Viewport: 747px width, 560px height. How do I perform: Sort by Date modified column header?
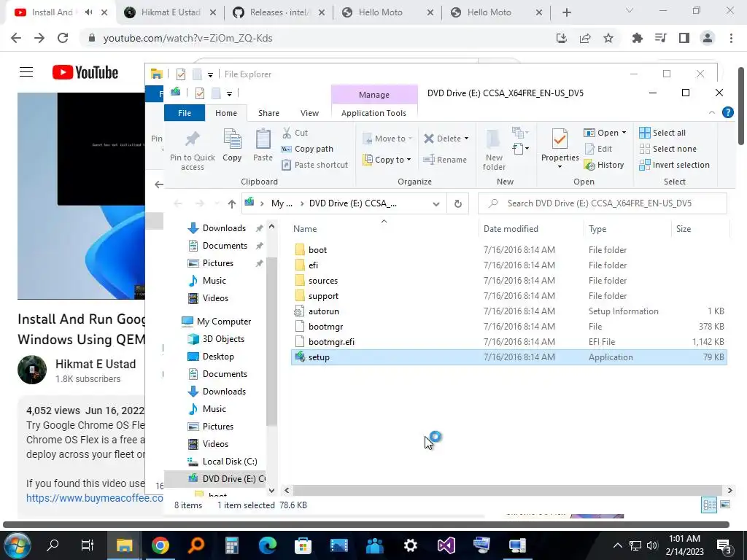531,228
